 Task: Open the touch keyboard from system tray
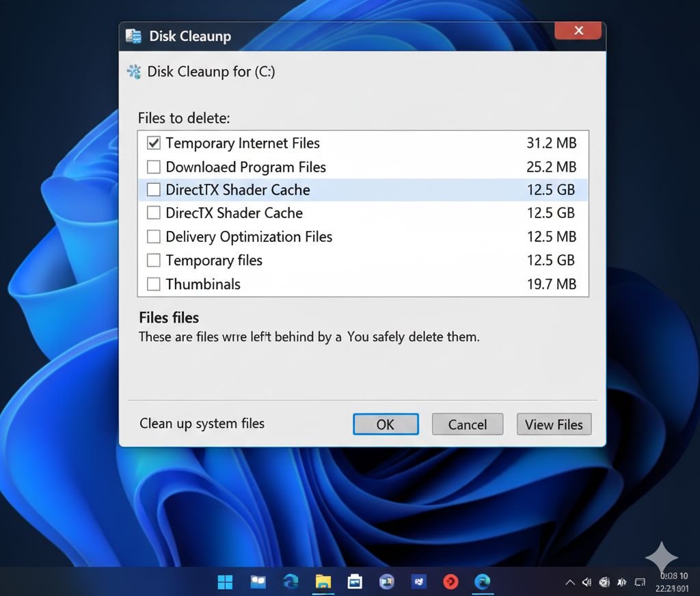(640, 582)
